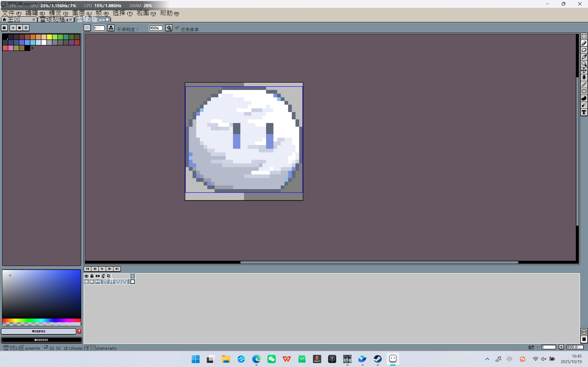The image size is (588, 367).
Task: Open palette sort dropdown with down arrow
Action: click(x=13, y=28)
